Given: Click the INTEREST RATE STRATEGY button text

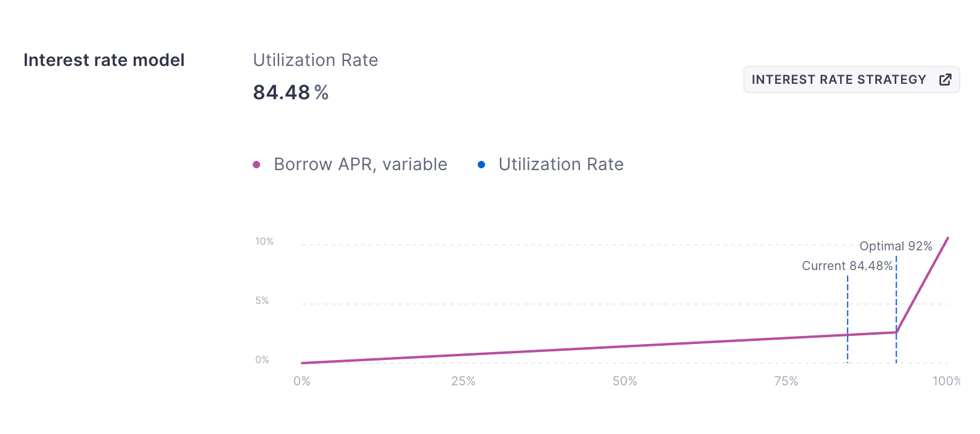Looking at the screenshot, I should click(838, 80).
